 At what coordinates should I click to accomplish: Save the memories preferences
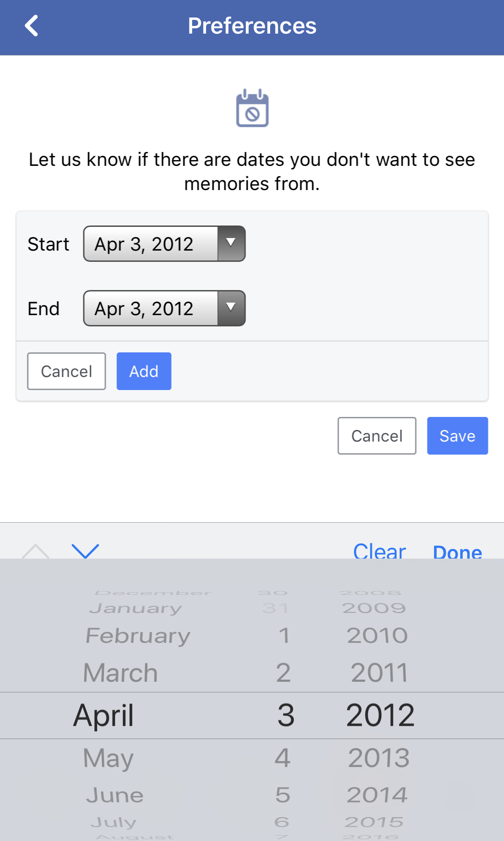tap(457, 436)
